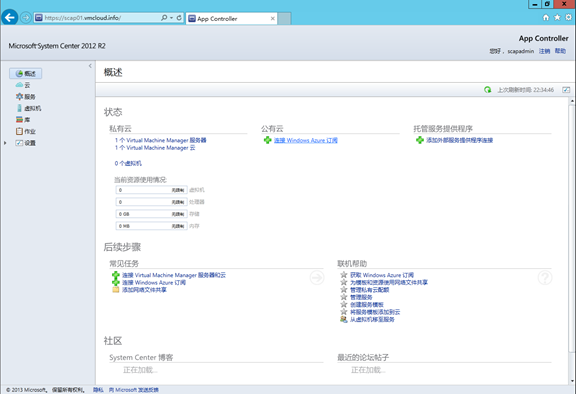Click the 隐私 privacy footer link
Image resolution: width=576 pixels, height=394 pixels.
point(98,390)
